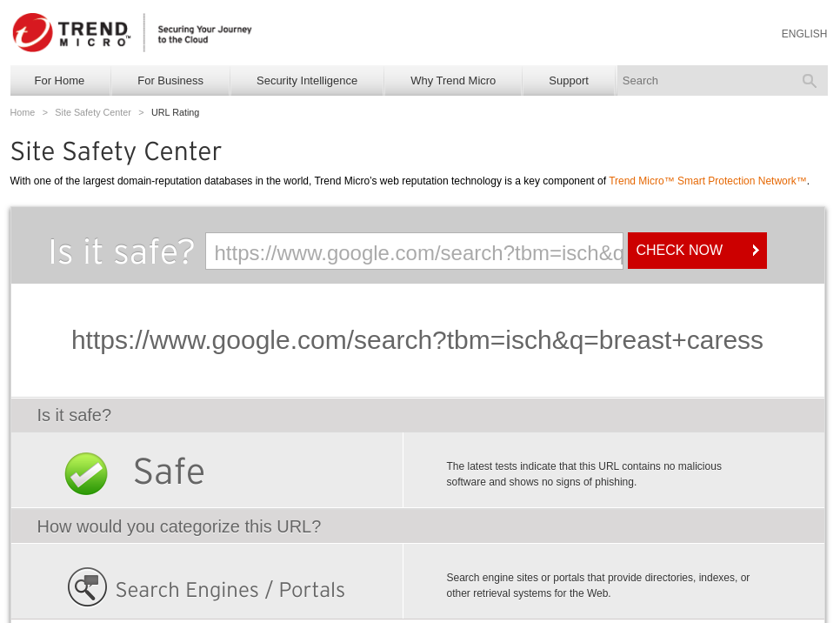Click the Site Safety Center page heading

tap(116, 151)
